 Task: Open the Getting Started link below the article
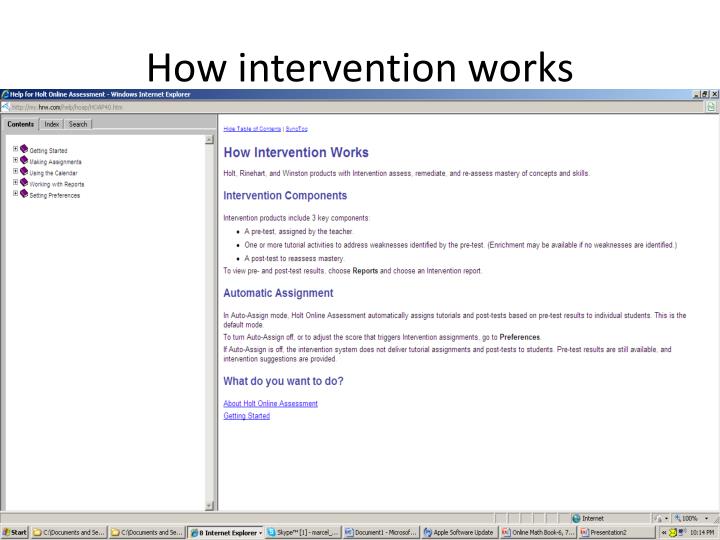(247, 416)
